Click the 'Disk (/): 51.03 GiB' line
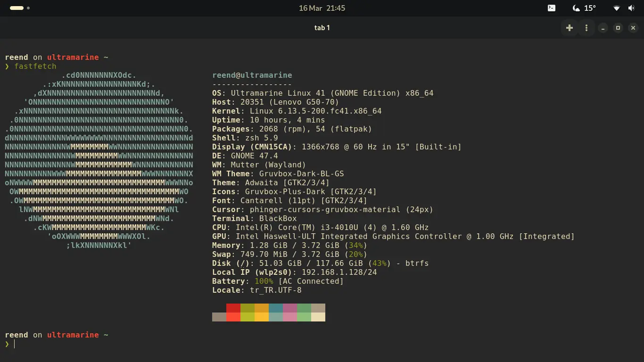This screenshot has height=362, width=644. coord(321,263)
